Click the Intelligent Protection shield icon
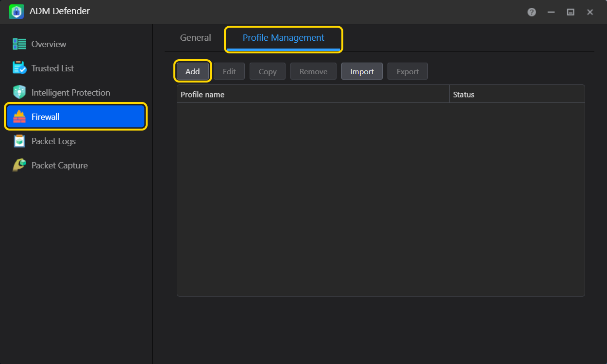The width and height of the screenshot is (607, 364). (x=19, y=92)
